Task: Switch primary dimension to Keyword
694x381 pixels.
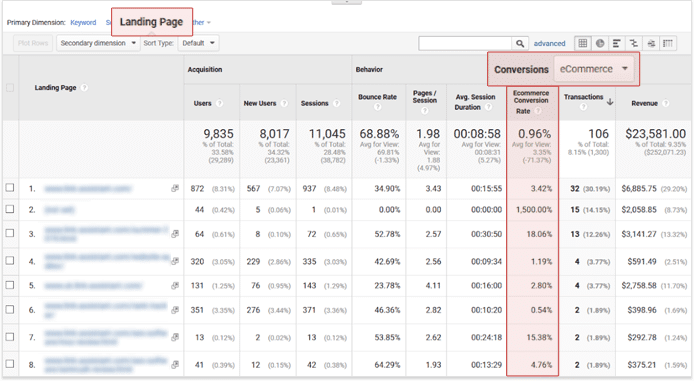Action: [83, 22]
